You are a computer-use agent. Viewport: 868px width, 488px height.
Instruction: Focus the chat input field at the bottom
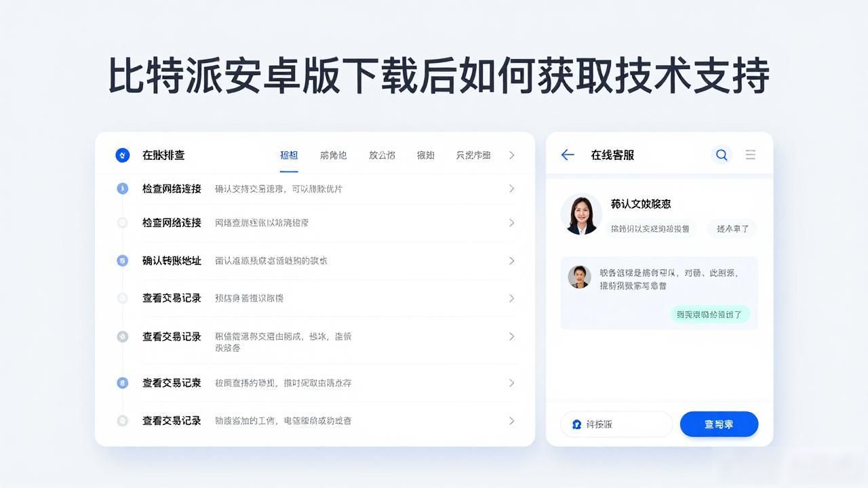pos(616,424)
